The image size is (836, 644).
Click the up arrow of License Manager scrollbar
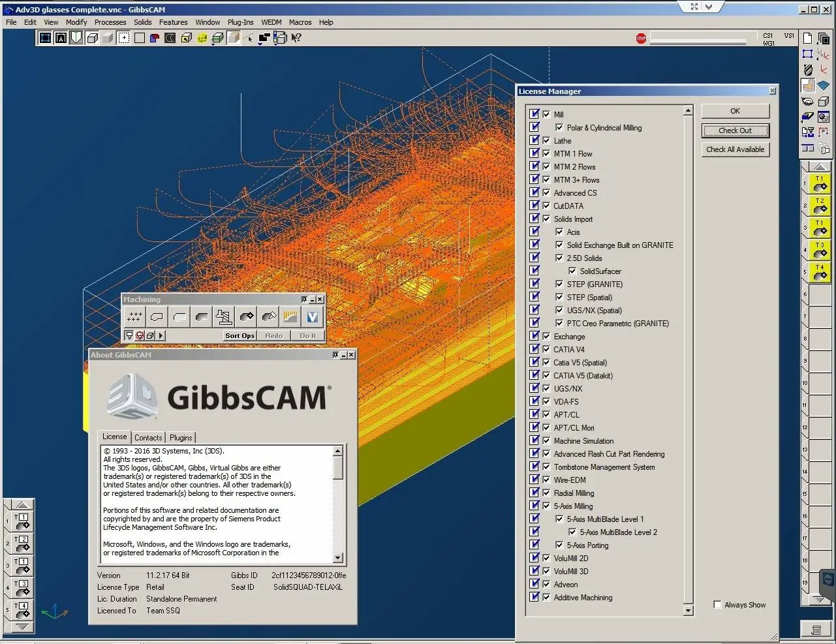[688, 111]
